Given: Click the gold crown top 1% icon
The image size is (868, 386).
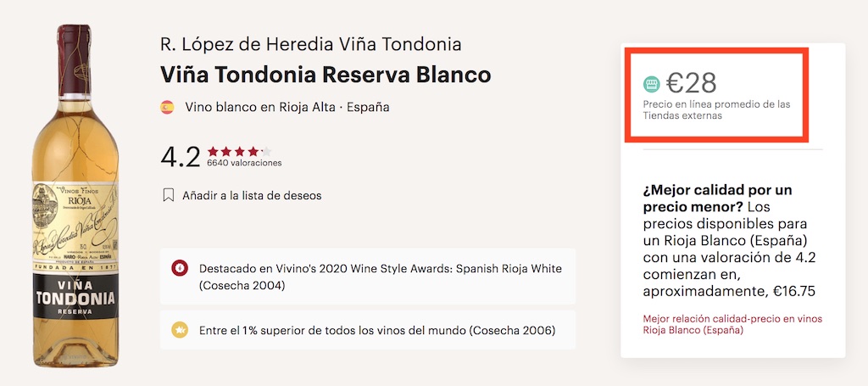Looking at the screenshot, I should (180, 330).
